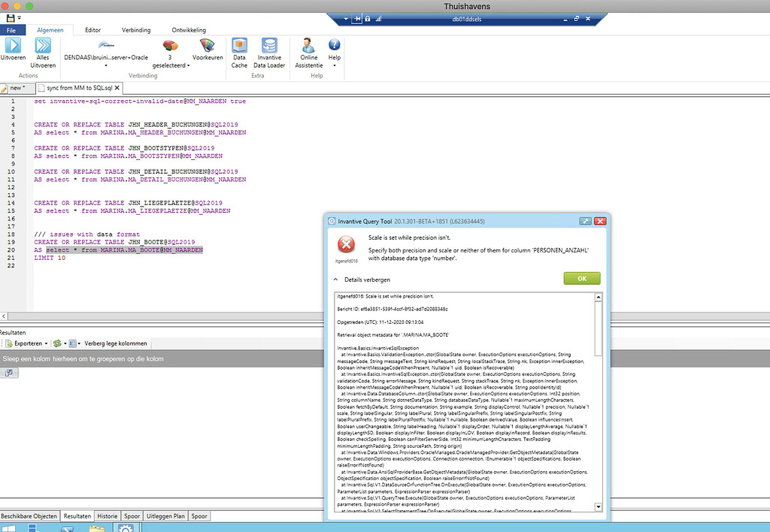Toggle Verberg lege kolommen

click(114, 343)
